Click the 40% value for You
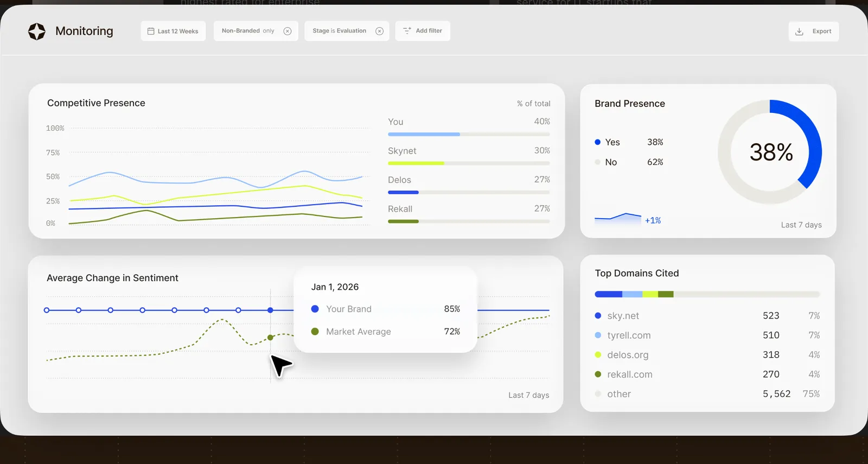Image resolution: width=868 pixels, height=464 pixels. point(542,122)
